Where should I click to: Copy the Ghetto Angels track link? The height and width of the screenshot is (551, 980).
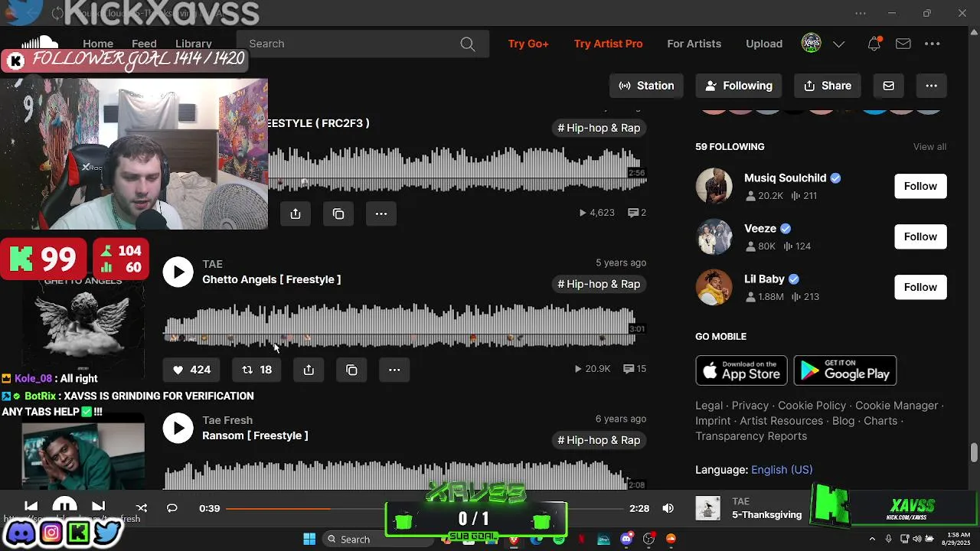pyautogui.click(x=351, y=370)
